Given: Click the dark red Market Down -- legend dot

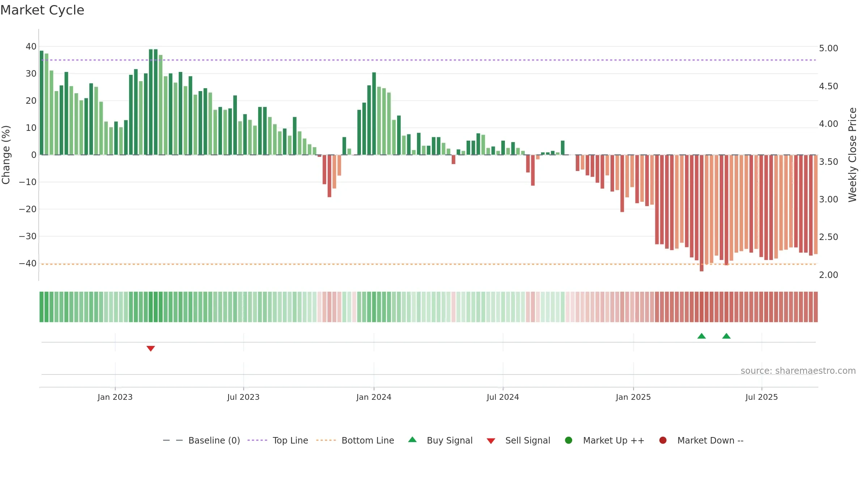Looking at the screenshot, I should (663, 440).
